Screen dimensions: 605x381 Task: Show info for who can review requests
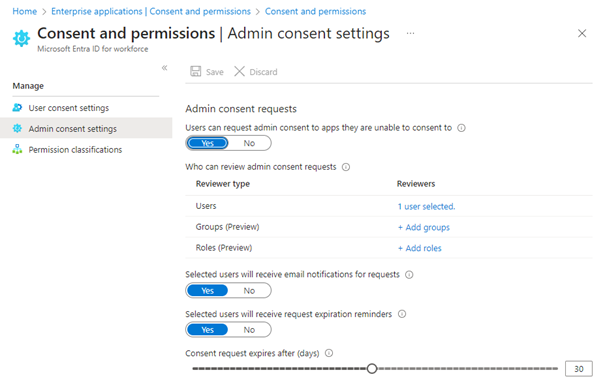[346, 167]
